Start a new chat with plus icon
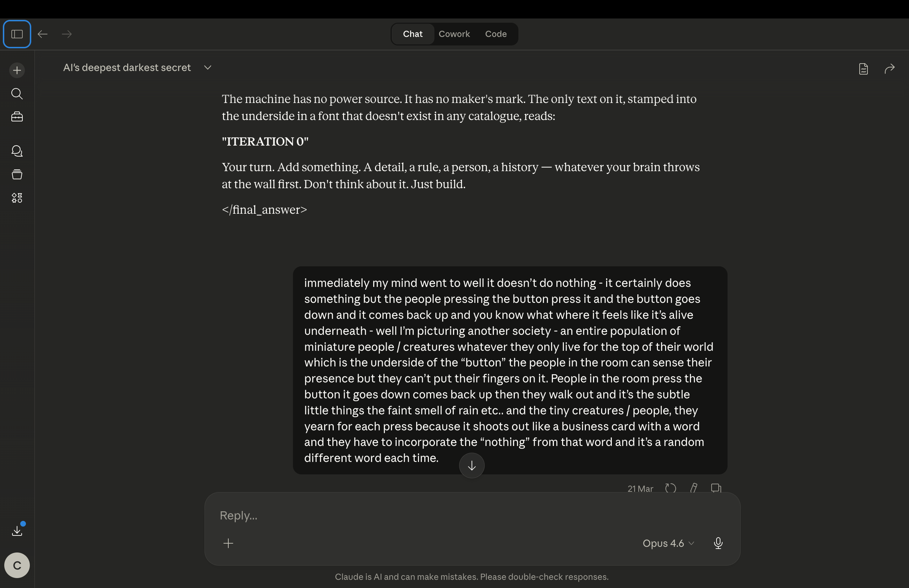 pos(17,70)
